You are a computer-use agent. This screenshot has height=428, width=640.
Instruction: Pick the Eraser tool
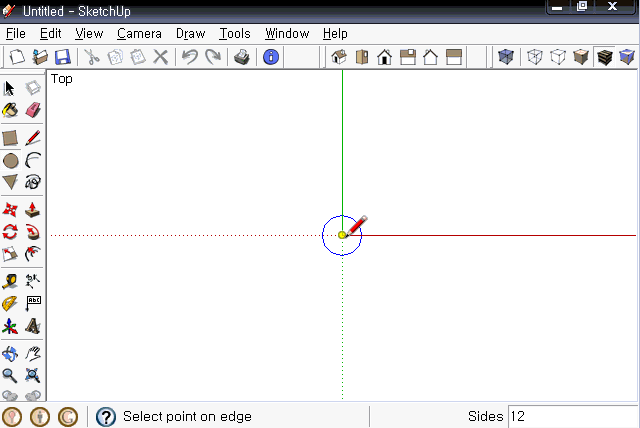(x=33, y=110)
